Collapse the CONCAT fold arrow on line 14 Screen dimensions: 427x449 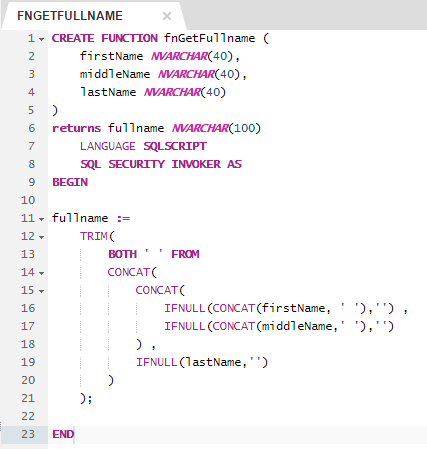pos(41,273)
